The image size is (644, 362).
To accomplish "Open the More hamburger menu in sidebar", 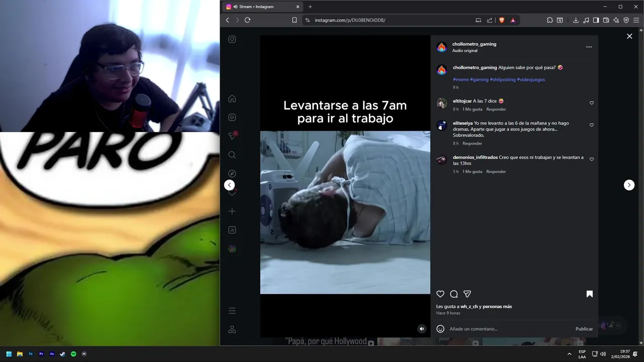I will pos(232,311).
